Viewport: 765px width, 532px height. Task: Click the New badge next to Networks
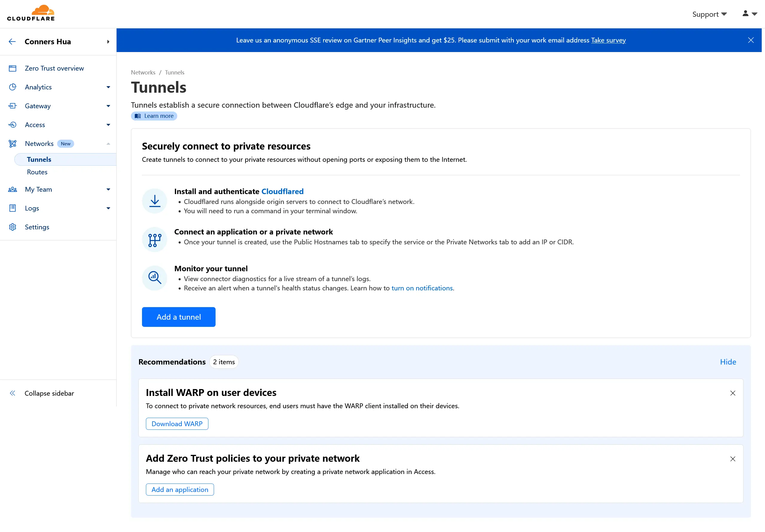[66, 144]
